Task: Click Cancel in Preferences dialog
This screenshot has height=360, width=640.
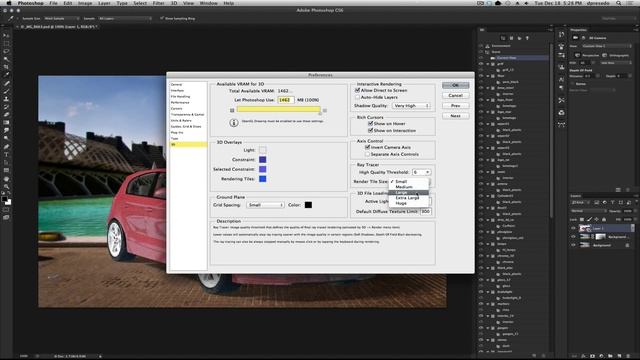Action: click(x=456, y=96)
